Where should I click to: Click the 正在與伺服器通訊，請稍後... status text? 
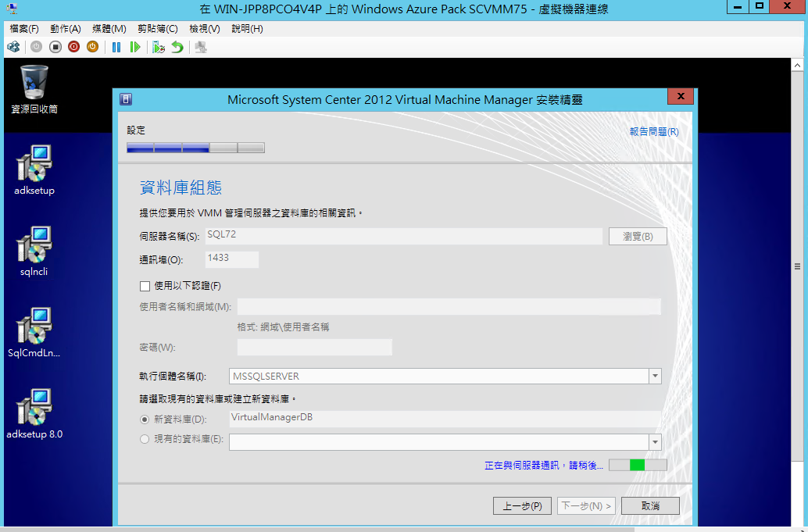544,466
